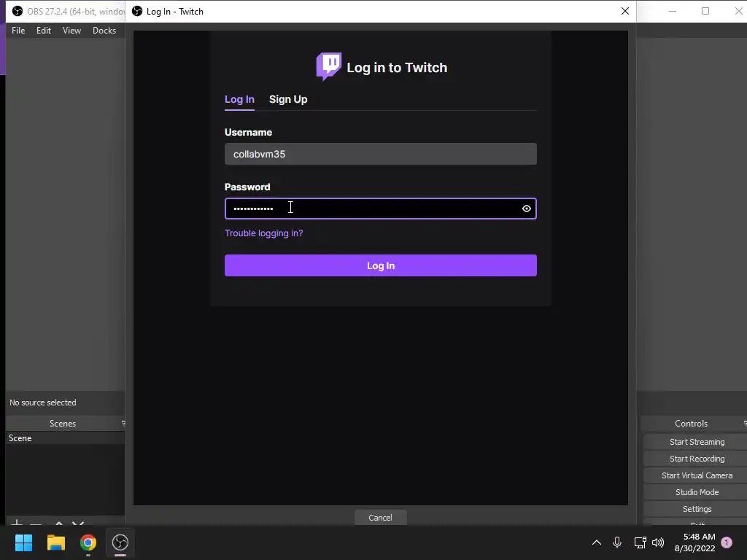Screen dimensions: 747x560
Task: Open the OBS View menu
Action: coord(71,31)
